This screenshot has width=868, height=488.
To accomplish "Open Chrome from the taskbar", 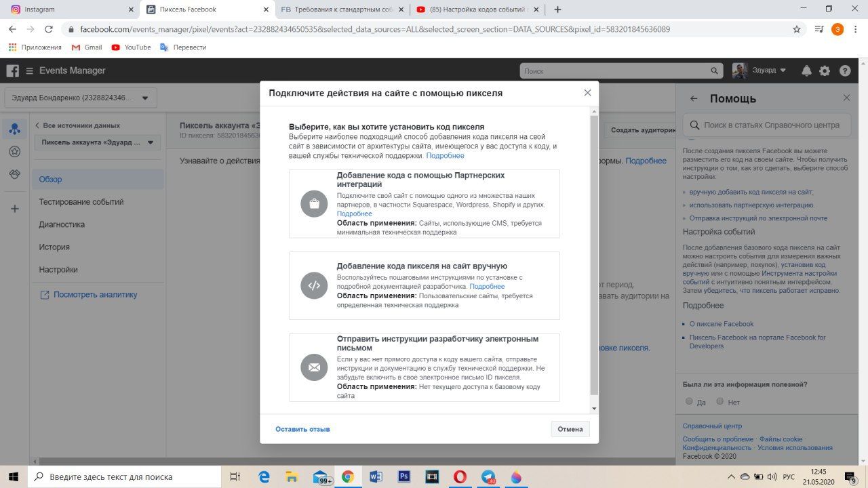I will pyautogui.click(x=347, y=476).
